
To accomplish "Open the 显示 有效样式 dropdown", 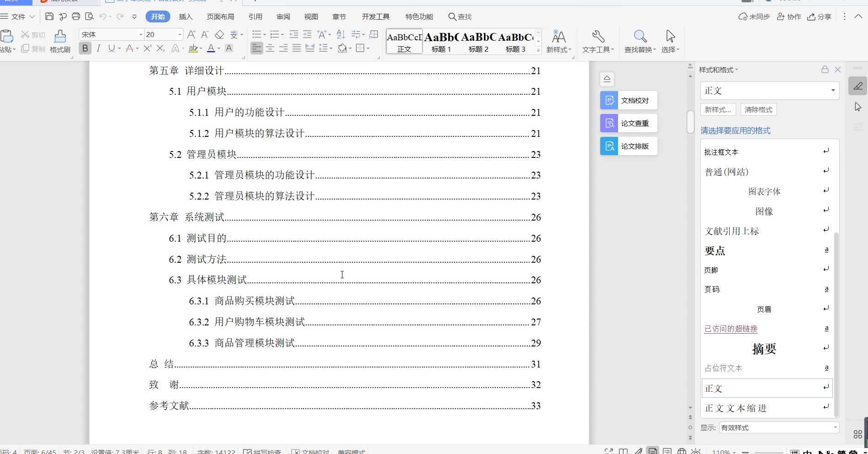I will tap(779, 427).
